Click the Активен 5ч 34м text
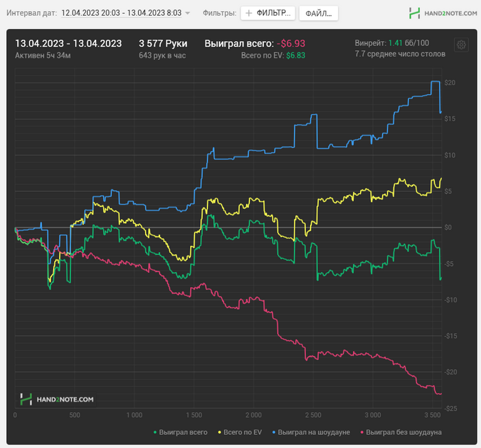 [x=43, y=56]
